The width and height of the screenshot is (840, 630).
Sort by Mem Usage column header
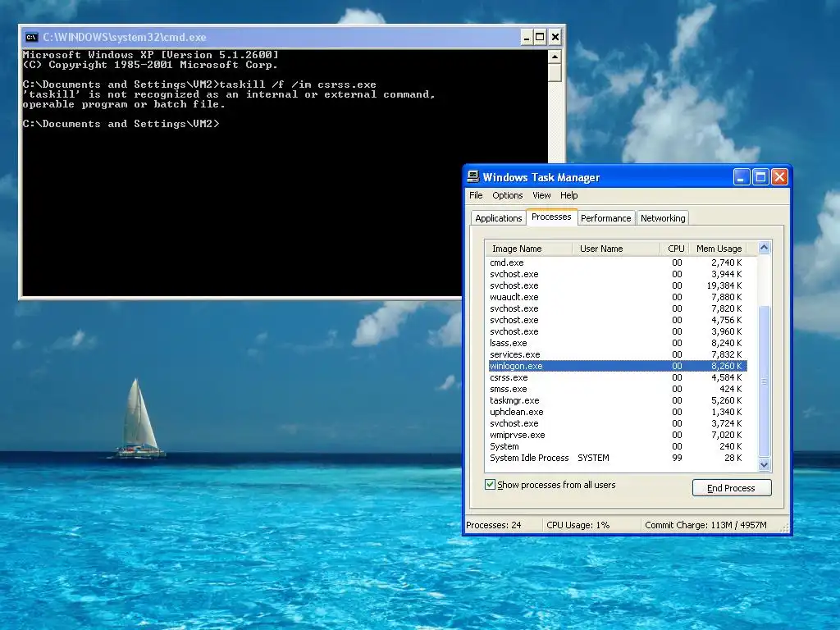pos(719,249)
